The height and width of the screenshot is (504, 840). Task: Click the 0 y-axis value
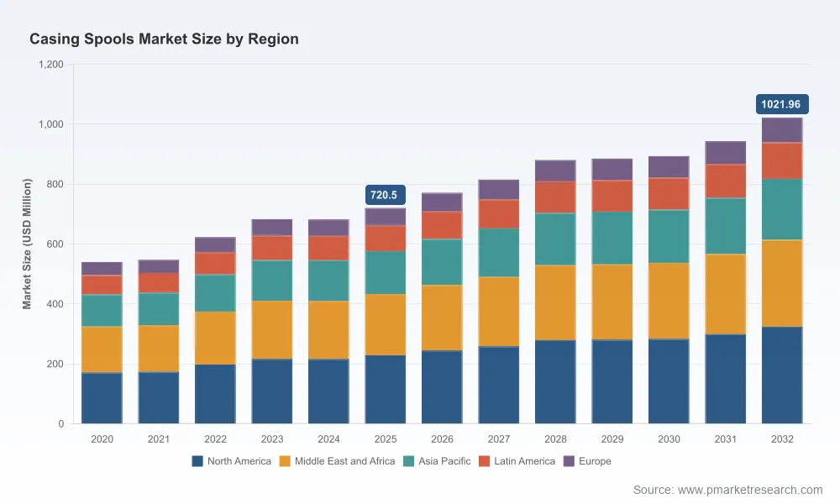[x=61, y=423]
